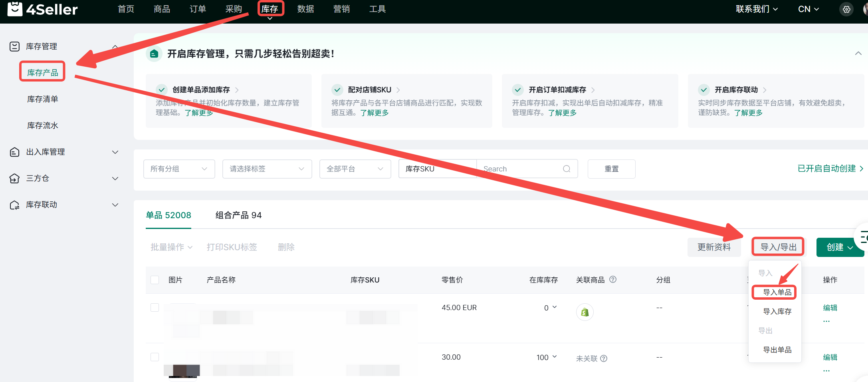Click the 4Seller logo icon
The width and height of the screenshot is (868, 382).
point(15,9)
